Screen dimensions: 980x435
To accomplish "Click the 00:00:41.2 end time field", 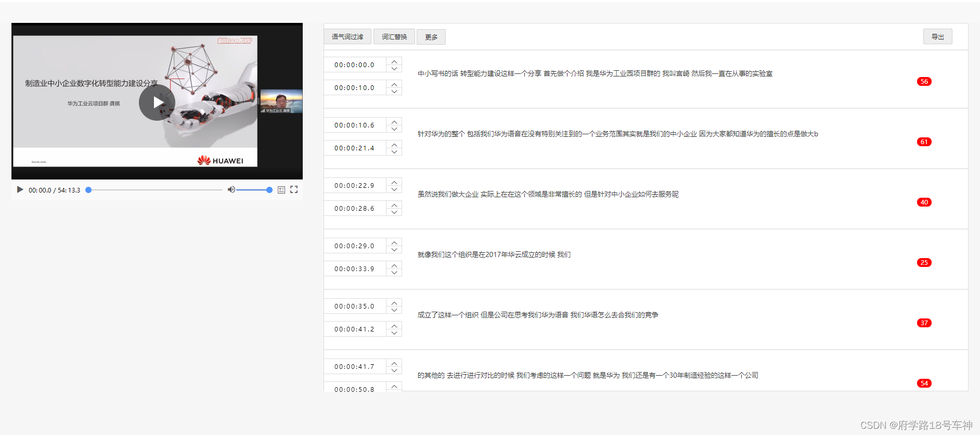I will pyautogui.click(x=355, y=329).
